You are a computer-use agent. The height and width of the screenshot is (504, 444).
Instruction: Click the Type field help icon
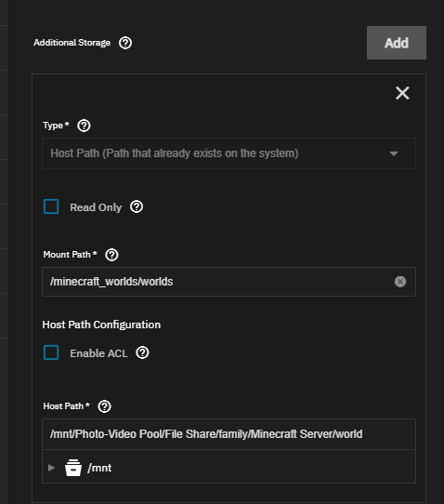(84, 126)
